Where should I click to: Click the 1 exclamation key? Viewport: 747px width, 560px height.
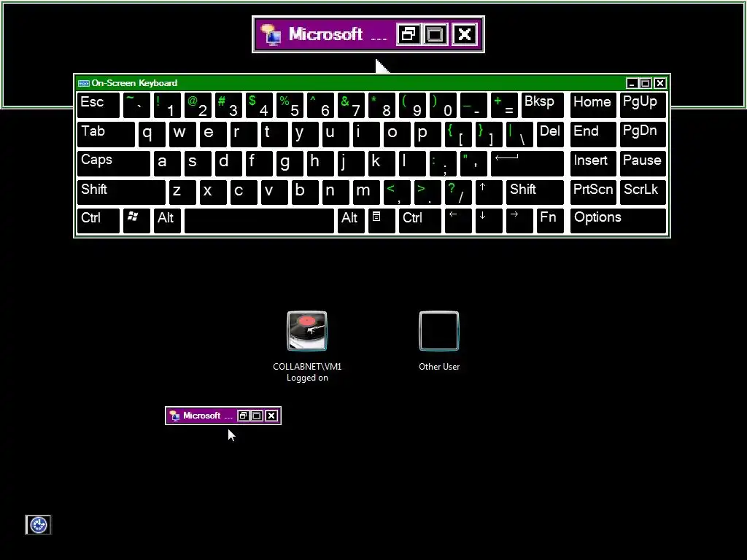click(x=167, y=105)
